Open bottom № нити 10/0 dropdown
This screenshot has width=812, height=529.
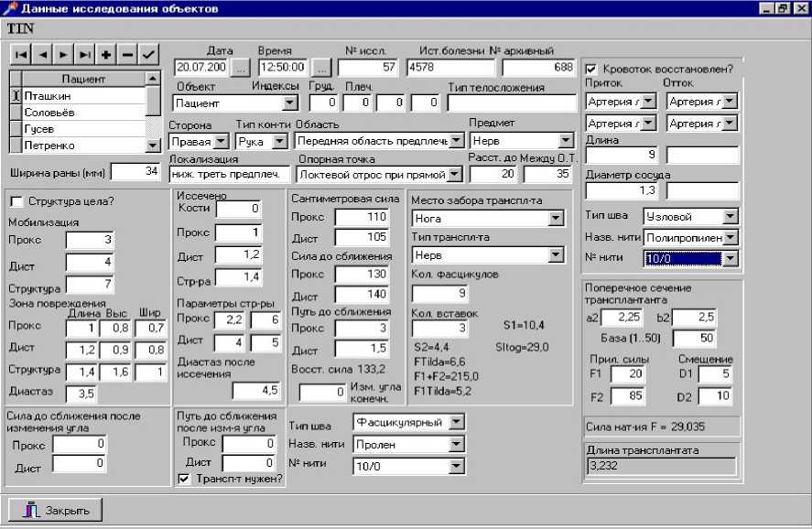coord(456,467)
